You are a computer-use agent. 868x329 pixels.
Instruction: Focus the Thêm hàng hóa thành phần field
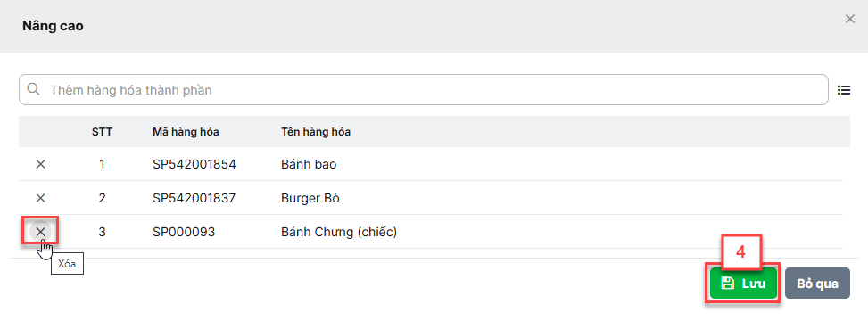click(424, 89)
